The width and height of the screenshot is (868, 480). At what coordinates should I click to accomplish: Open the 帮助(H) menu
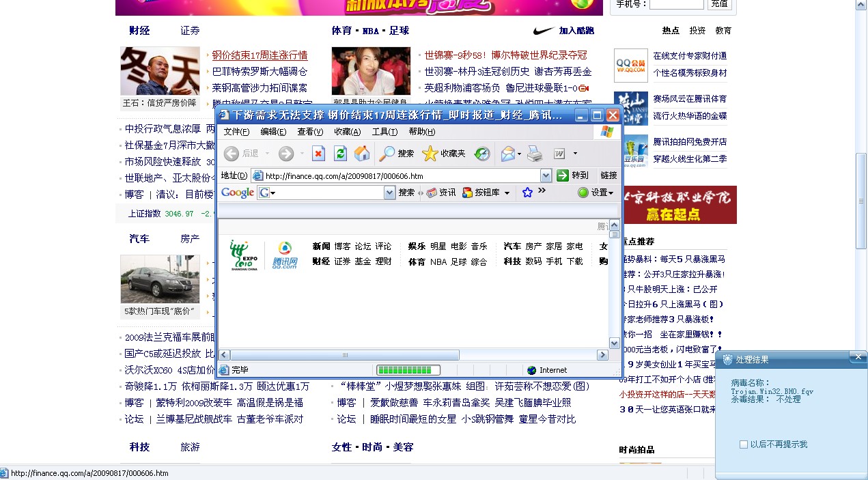pyautogui.click(x=421, y=132)
